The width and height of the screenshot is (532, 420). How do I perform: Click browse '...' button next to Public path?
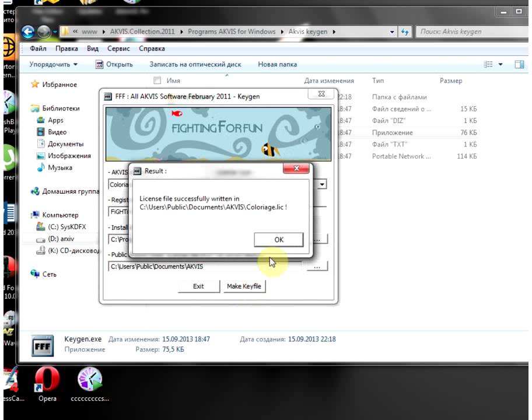click(x=317, y=266)
